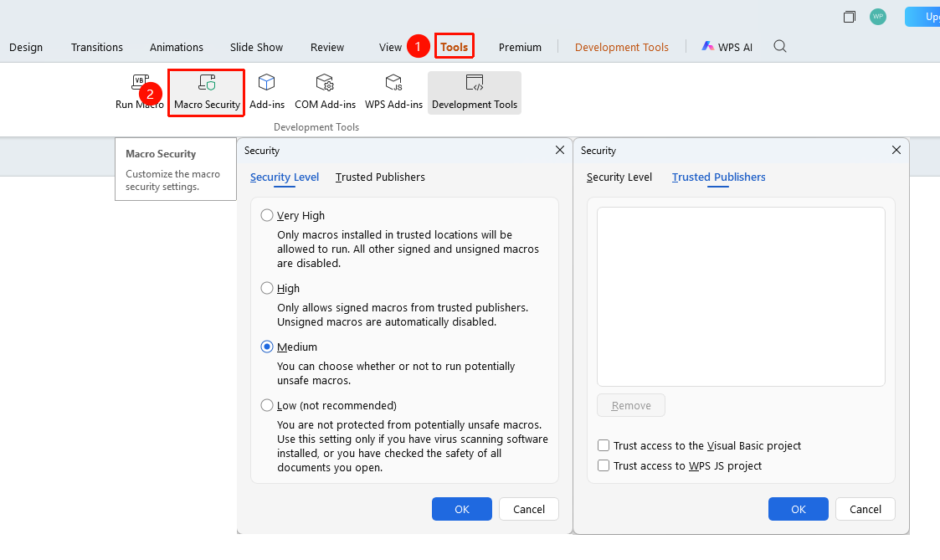Click the user avatar icon
This screenshot has width=940, height=560.
[878, 16]
